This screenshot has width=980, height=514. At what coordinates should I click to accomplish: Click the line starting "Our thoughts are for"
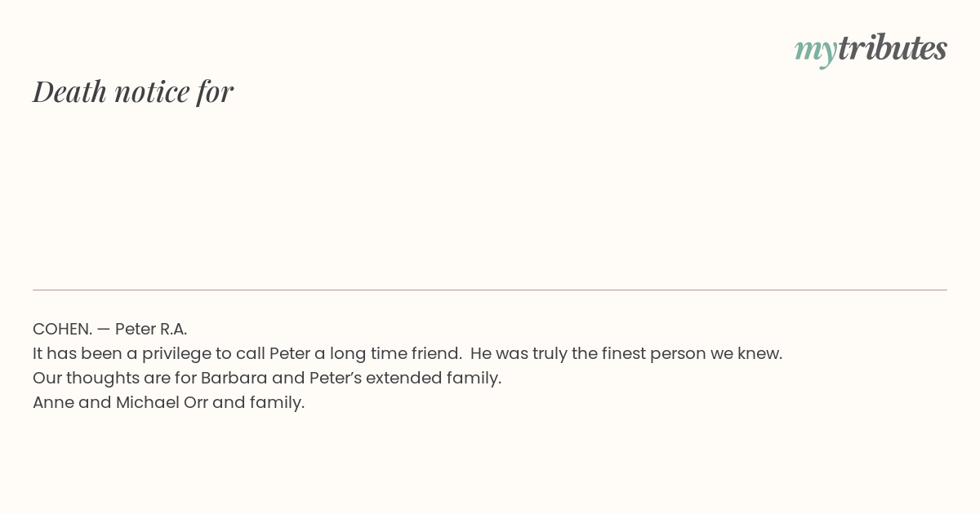coord(267,378)
